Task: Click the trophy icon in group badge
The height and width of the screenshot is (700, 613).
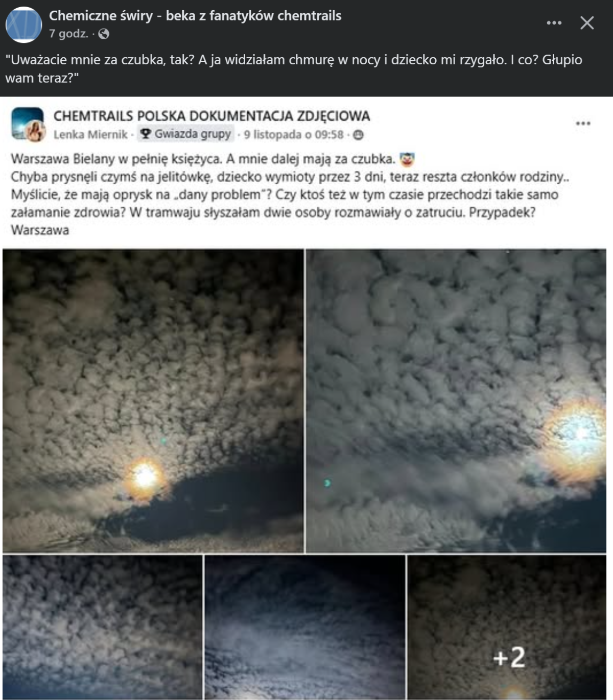Action: pyautogui.click(x=146, y=134)
